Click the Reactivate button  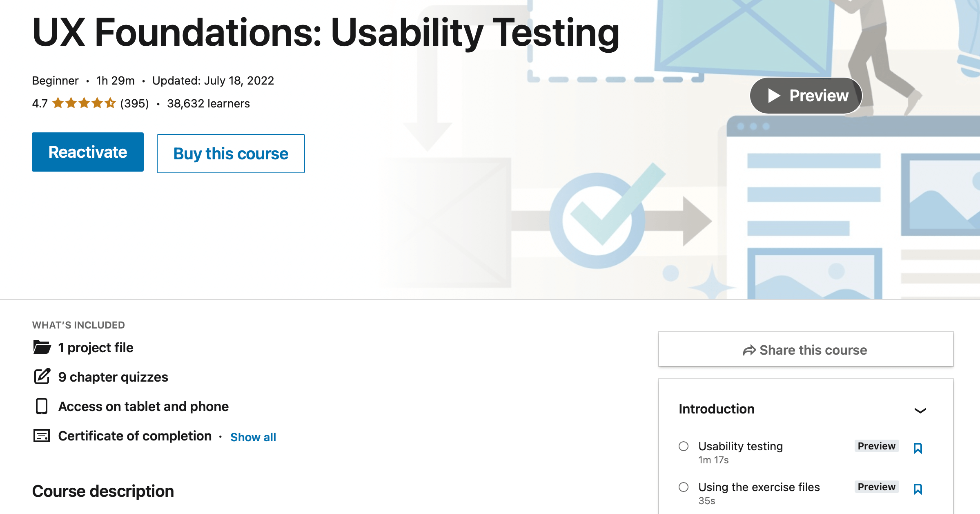coord(88,152)
